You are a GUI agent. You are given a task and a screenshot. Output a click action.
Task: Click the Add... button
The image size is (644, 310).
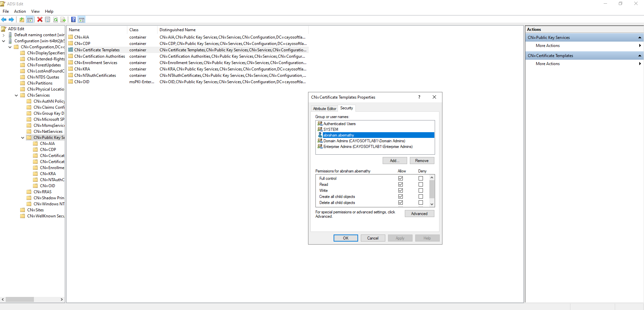[394, 161]
